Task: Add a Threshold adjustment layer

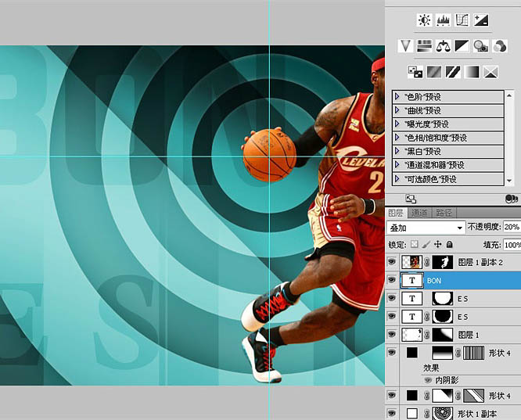Action: [x=453, y=72]
